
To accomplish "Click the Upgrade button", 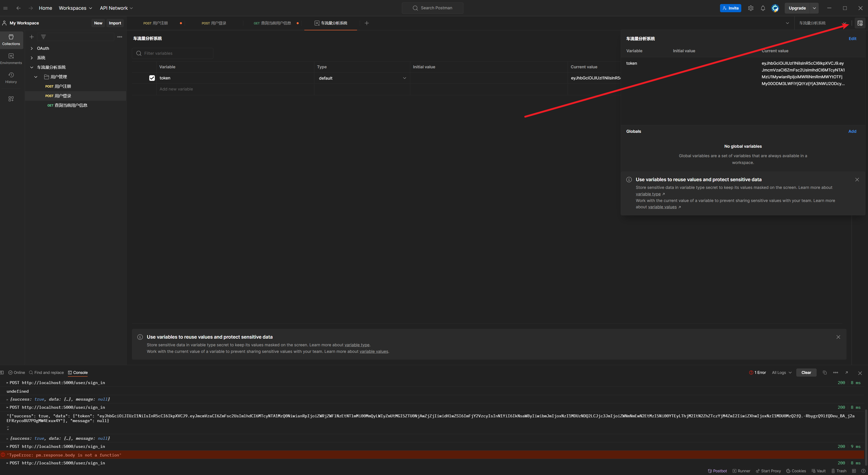I will click(x=797, y=8).
